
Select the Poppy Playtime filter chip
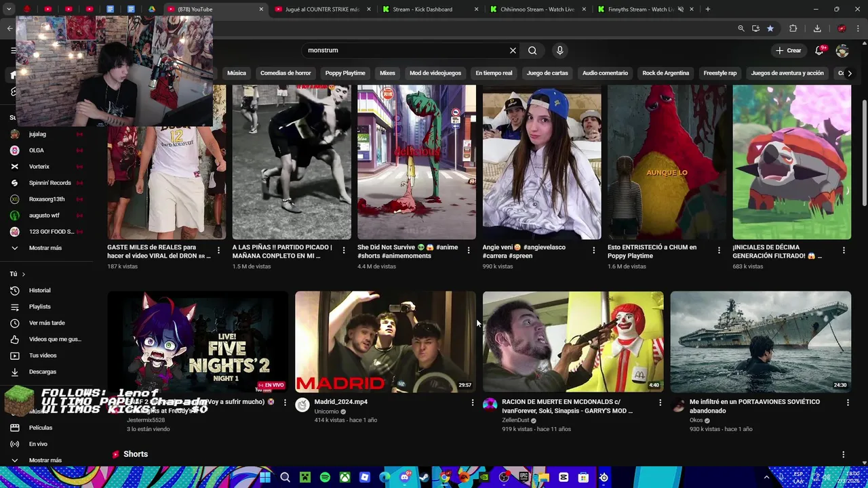pyautogui.click(x=345, y=73)
